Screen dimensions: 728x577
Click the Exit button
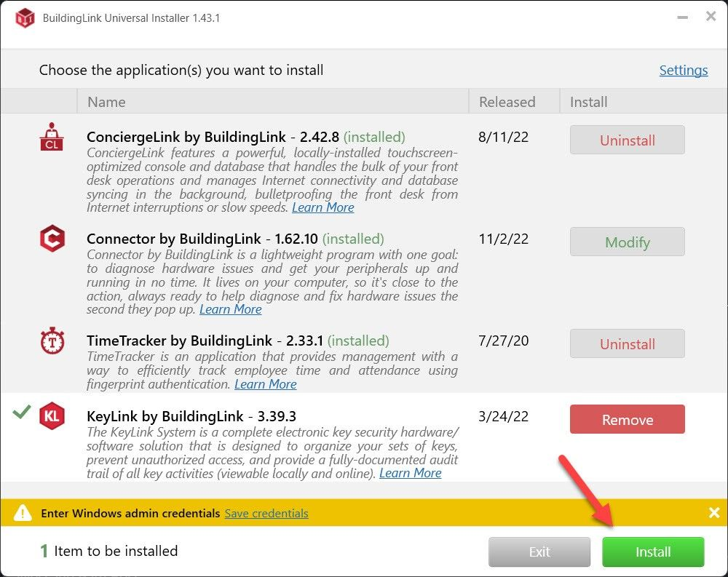tap(539, 552)
